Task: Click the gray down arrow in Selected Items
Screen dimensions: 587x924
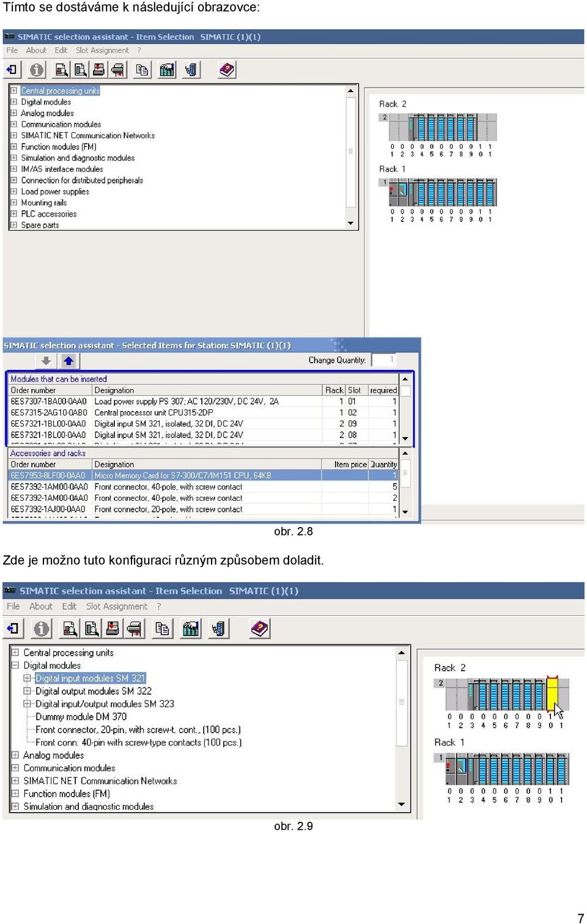Action: [x=46, y=361]
